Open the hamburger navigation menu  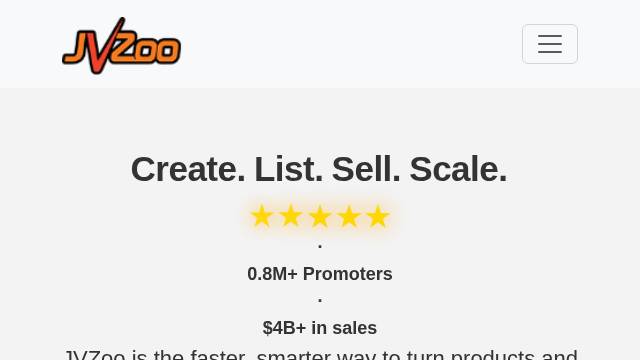[x=550, y=44]
